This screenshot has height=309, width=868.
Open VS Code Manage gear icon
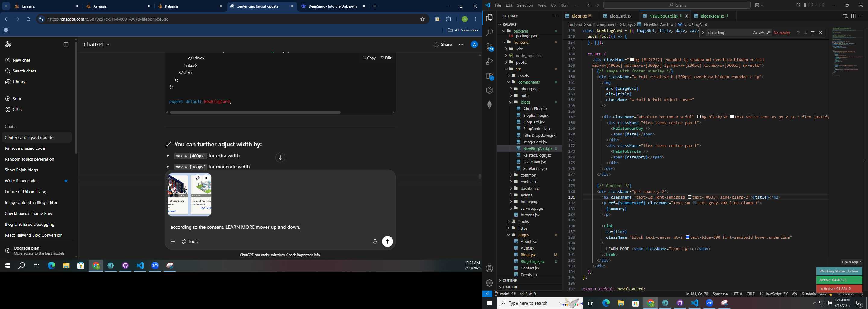(489, 283)
